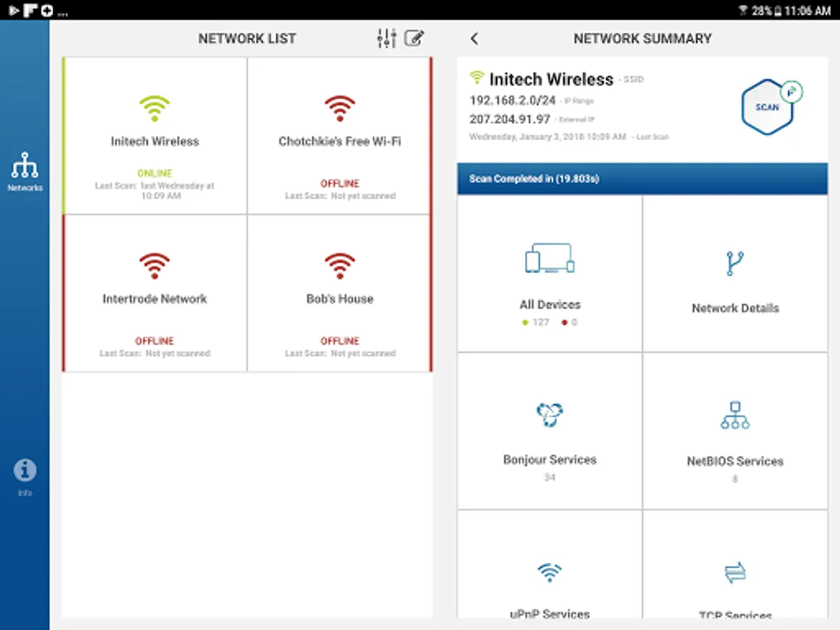Open the TCP Services tile

point(735,564)
